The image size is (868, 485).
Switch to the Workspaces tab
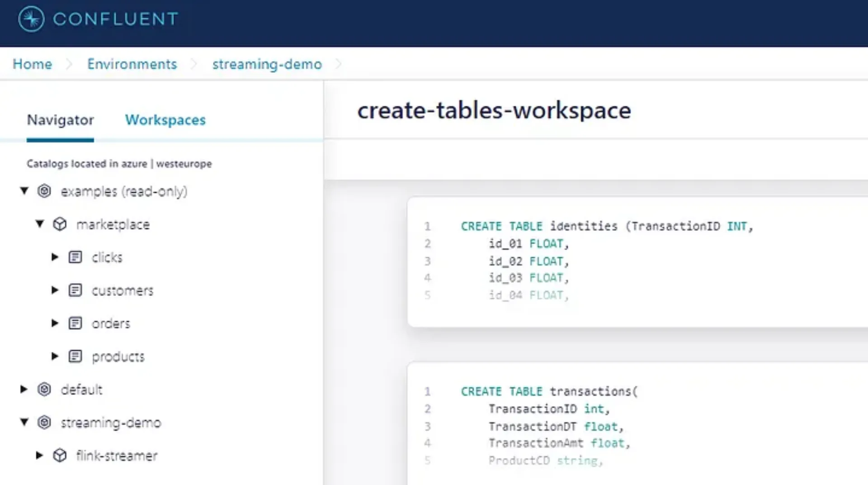pos(165,120)
